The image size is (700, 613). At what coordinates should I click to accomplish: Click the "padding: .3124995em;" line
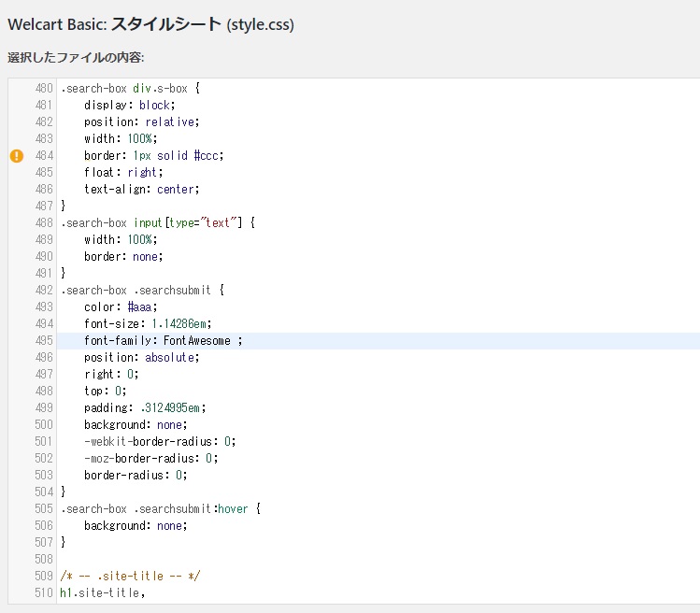coord(145,408)
